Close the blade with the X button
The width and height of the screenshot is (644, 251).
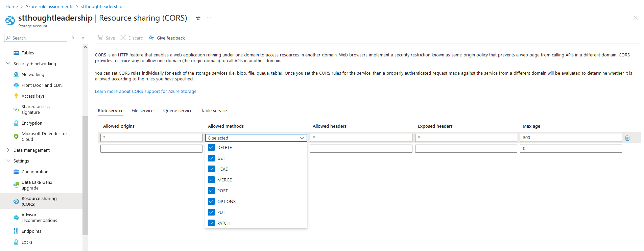636,18
